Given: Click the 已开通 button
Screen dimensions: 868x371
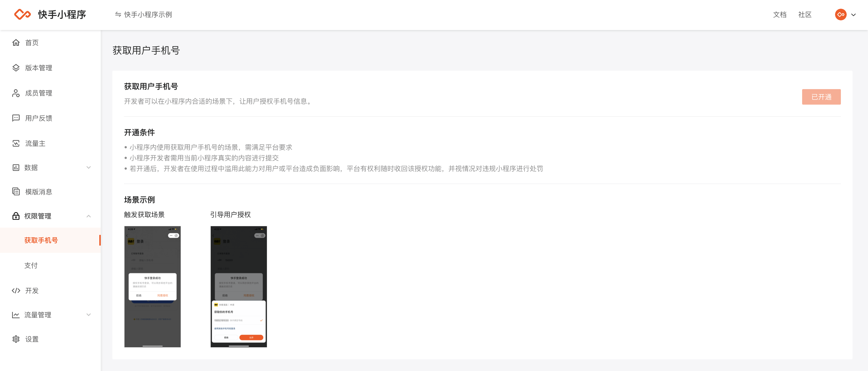Looking at the screenshot, I should click(x=821, y=97).
